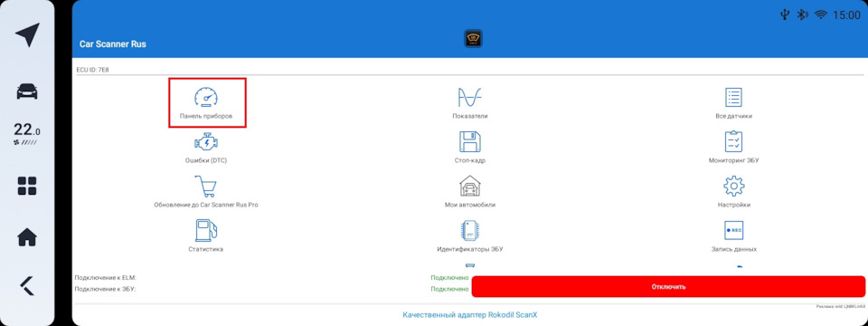Click Обновление до Car Scanner Rus Pro

[206, 205]
